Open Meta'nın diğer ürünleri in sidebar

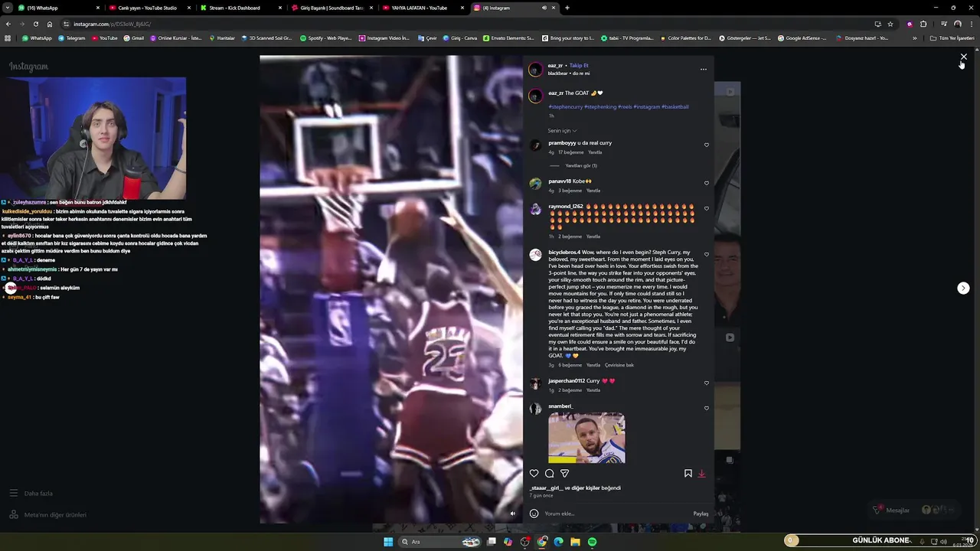pos(47,515)
